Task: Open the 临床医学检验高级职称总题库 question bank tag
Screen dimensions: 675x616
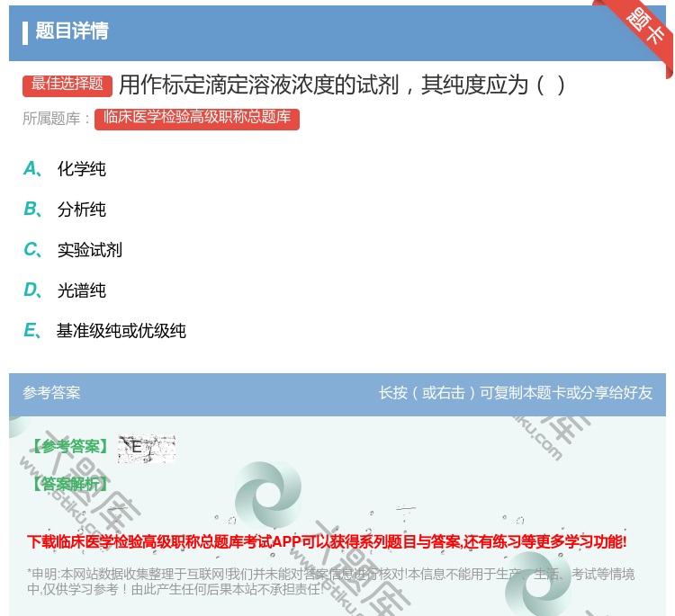Action: point(197,118)
